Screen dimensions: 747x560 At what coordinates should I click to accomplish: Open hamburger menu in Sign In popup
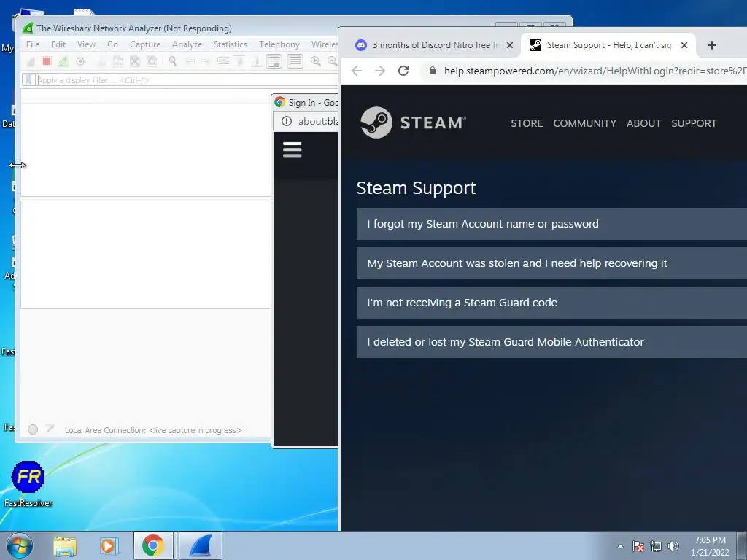click(292, 149)
